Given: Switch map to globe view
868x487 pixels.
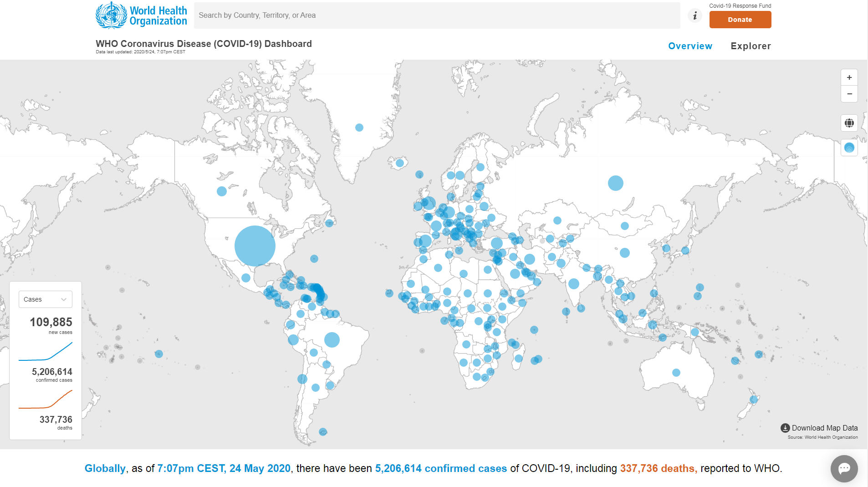Looking at the screenshot, I should click(849, 123).
